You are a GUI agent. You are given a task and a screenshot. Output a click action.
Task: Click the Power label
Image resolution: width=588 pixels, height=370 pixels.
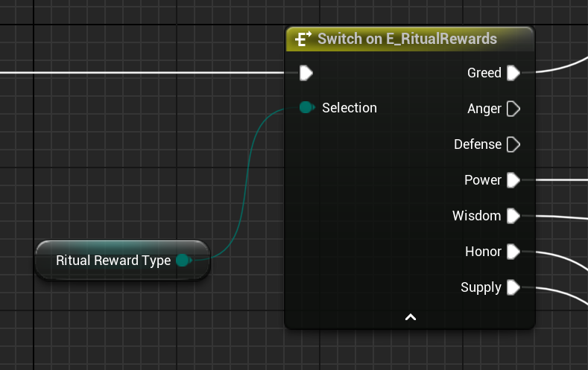483,180
